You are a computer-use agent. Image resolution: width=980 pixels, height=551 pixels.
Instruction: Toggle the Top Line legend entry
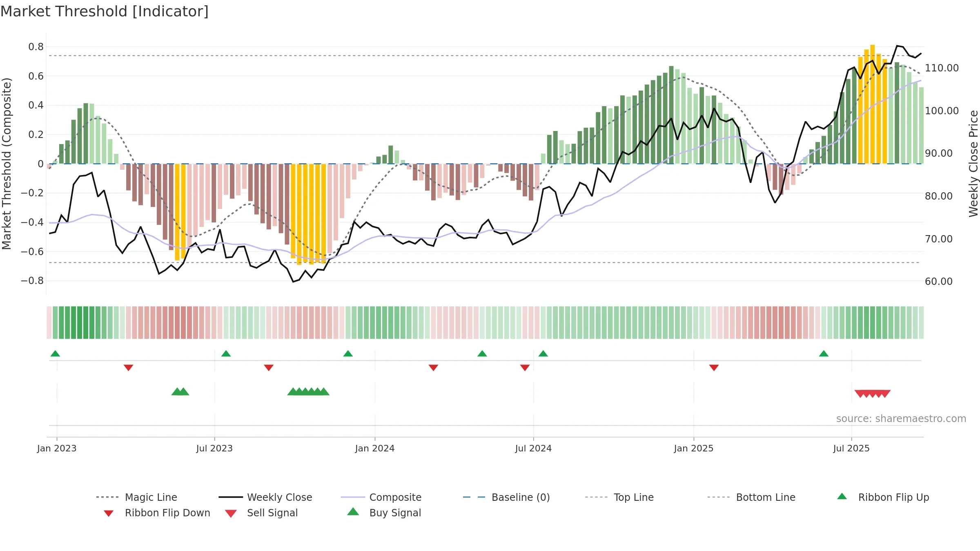pyautogui.click(x=619, y=497)
